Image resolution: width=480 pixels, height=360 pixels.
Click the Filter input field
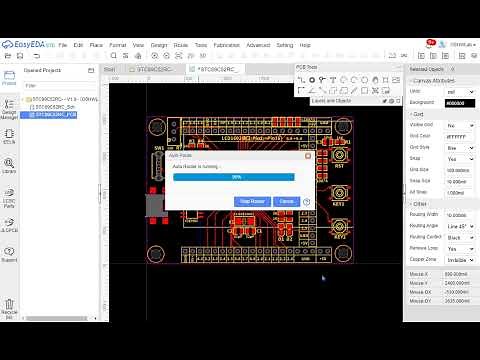(x=60, y=86)
